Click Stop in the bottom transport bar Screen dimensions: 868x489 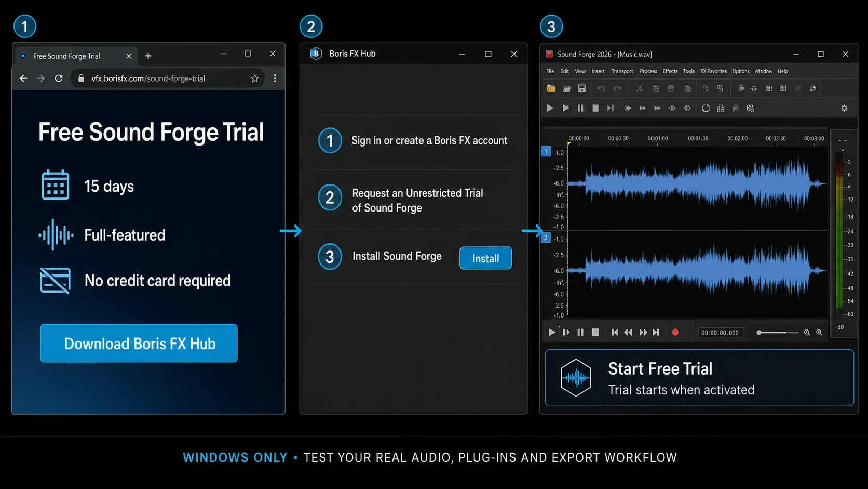(595, 333)
